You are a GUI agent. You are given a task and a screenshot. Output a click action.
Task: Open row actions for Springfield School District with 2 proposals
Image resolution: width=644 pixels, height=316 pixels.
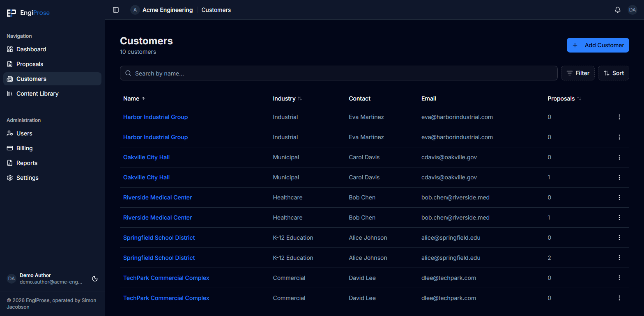point(619,258)
